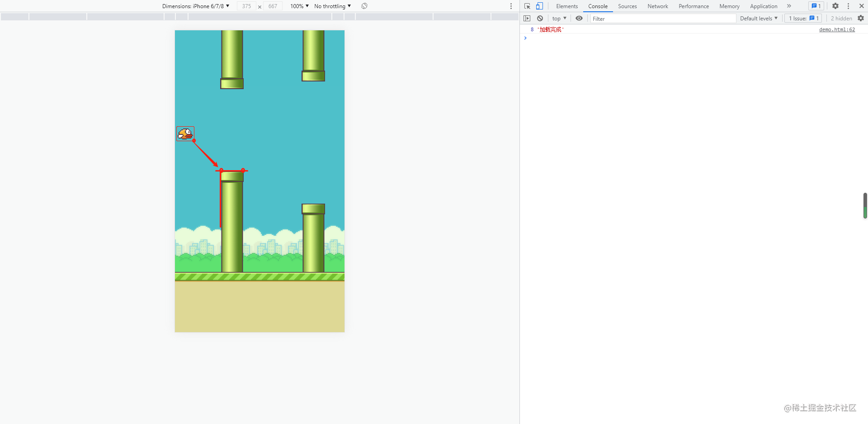The height and width of the screenshot is (424, 868).
Task: Open the Performance tab
Action: 693,6
